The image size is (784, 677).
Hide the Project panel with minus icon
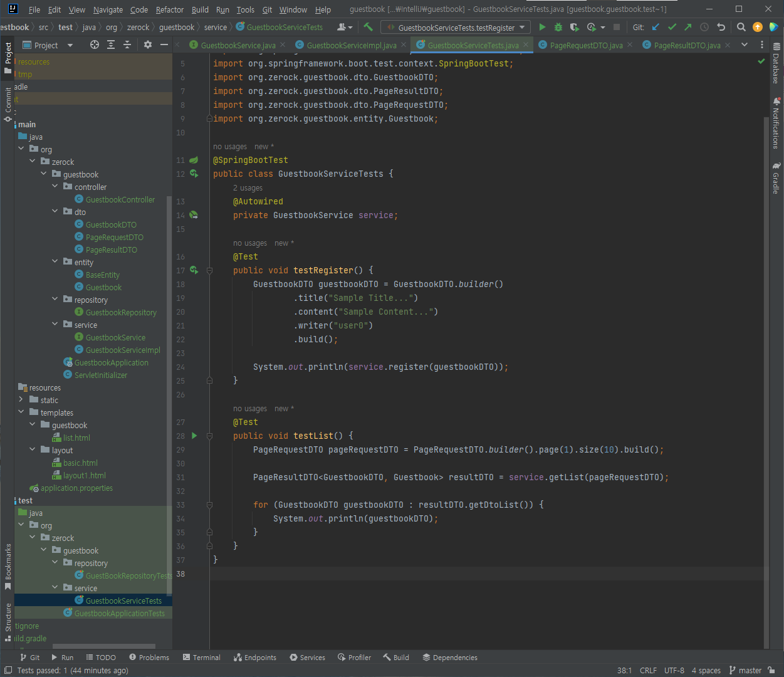(x=164, y=45)
